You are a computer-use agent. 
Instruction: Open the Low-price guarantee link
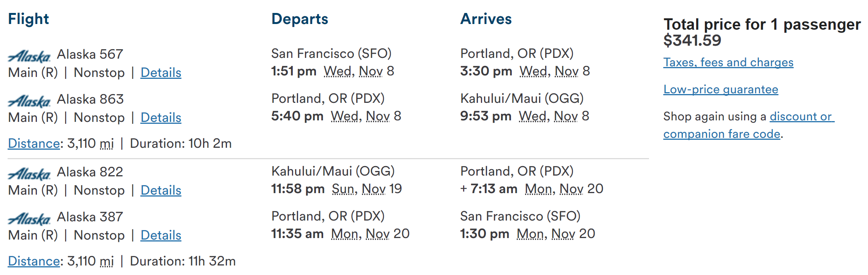(x=721, y=89)
